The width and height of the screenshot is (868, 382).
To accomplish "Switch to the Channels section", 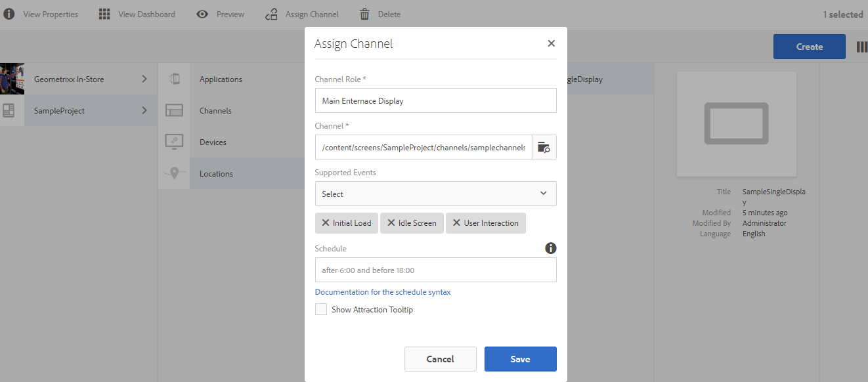I will [x=217, y=110].
